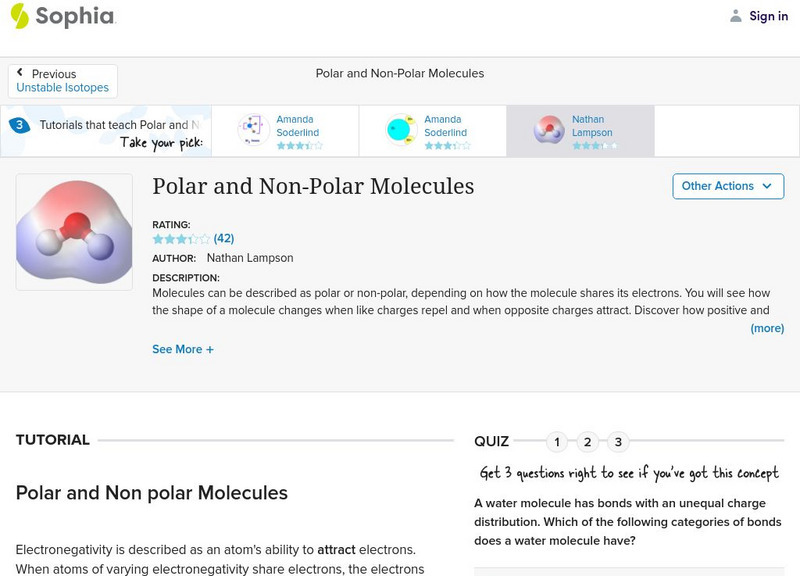The width and height of the screenshot is (800, 576).
Task: Click Amanda Soderlind's second tutorial circle icon
Action: point(402,127)
